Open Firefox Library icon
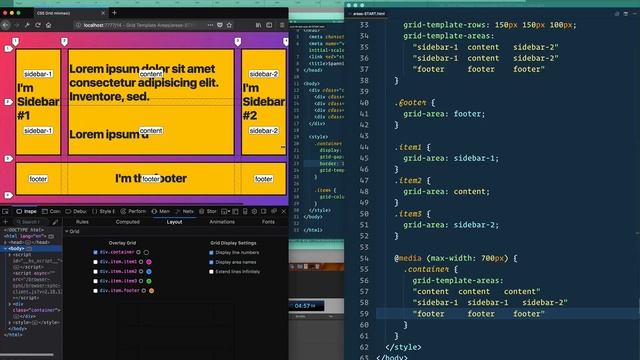This screenshot has height=360, width=640. coord(258,25)
